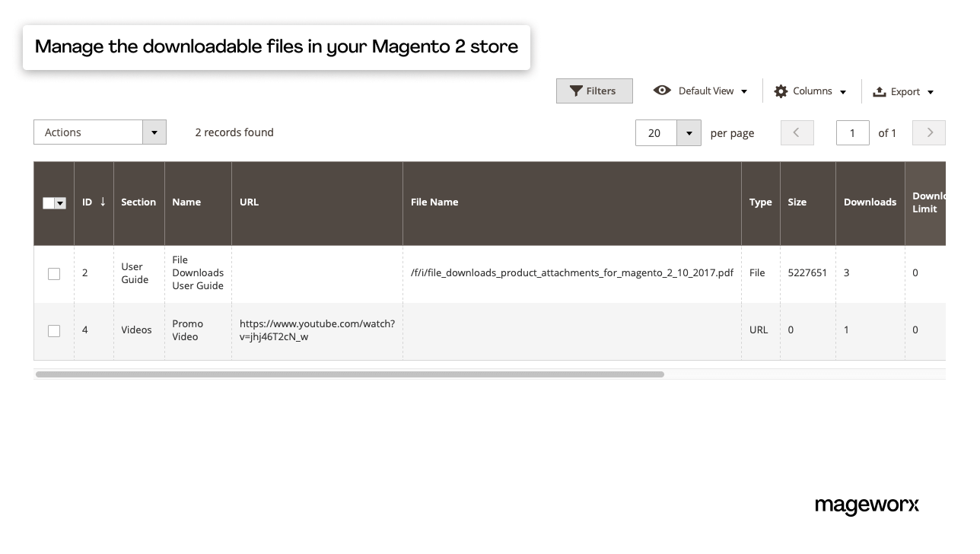Expand the mass-select dropdown arrow in header
The width and height of the screenshot is (980, 554).
click(x=62, y=203)
